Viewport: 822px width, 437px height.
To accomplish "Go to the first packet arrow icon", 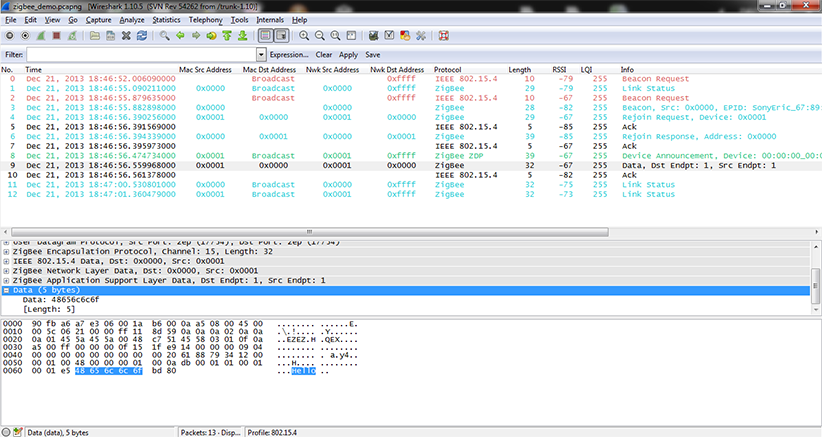I will click(x=229, y=36).
